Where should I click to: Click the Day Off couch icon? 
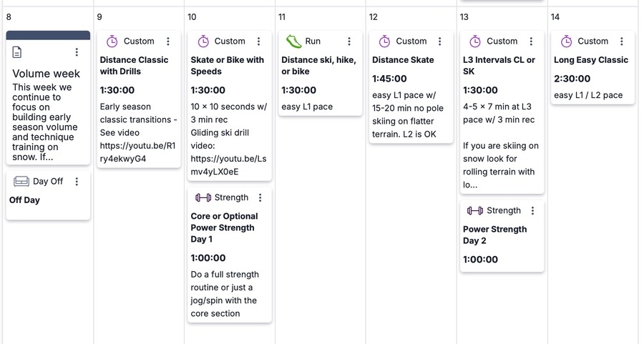(21, 182)
